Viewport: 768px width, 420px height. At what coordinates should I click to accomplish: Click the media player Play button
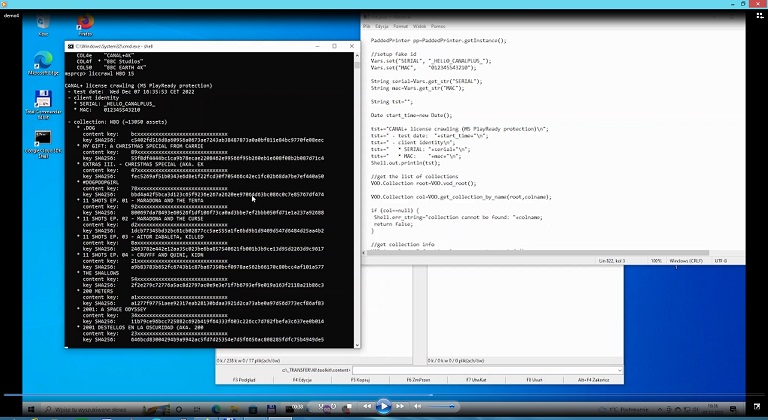pos(384,406)
